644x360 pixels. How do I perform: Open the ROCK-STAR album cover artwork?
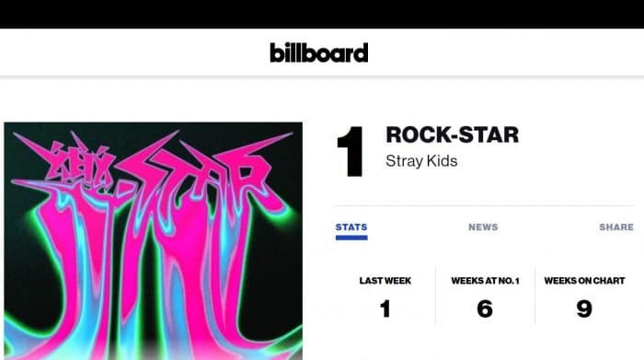tap(154, 241)
